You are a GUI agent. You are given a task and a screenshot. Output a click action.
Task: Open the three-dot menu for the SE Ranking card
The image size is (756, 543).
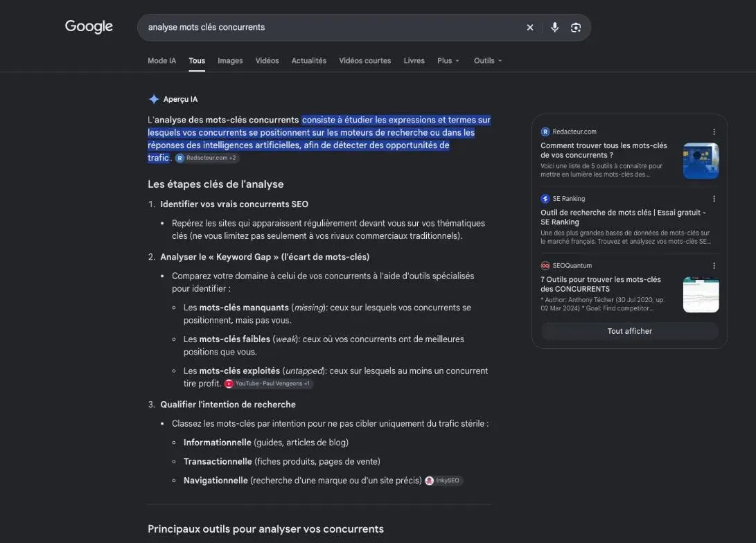tap(714, 199)
